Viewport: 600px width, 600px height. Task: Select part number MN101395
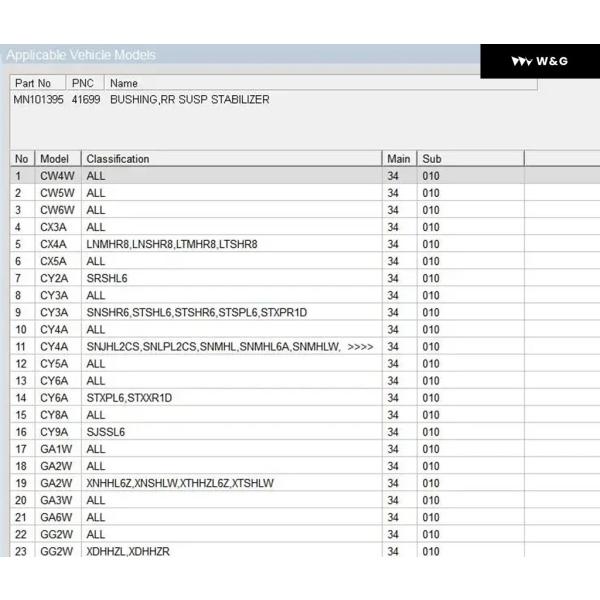coord(37,100)
